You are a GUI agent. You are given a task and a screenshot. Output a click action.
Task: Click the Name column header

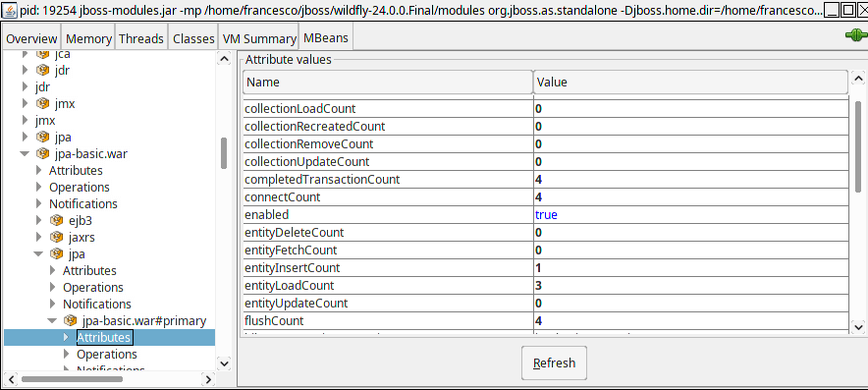(x=388, y=82)
